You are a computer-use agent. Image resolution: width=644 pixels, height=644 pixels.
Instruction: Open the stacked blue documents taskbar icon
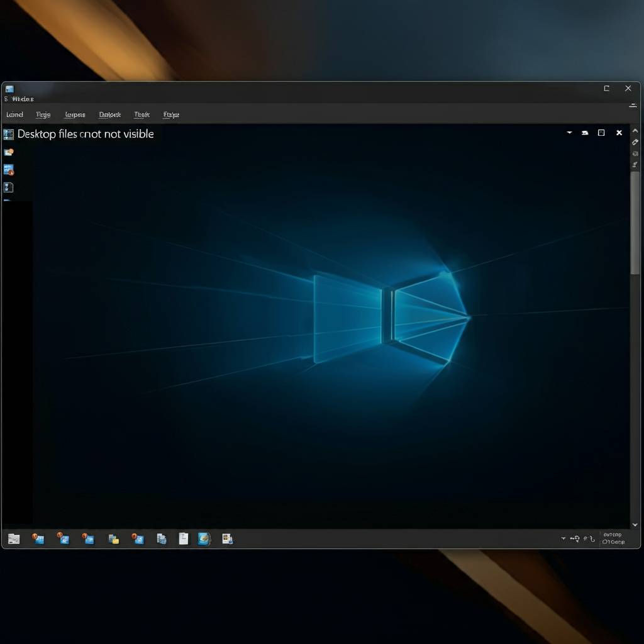click(162, 539)
